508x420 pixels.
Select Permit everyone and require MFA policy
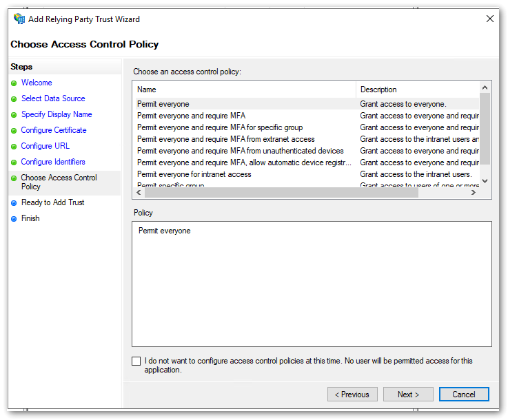191,116
